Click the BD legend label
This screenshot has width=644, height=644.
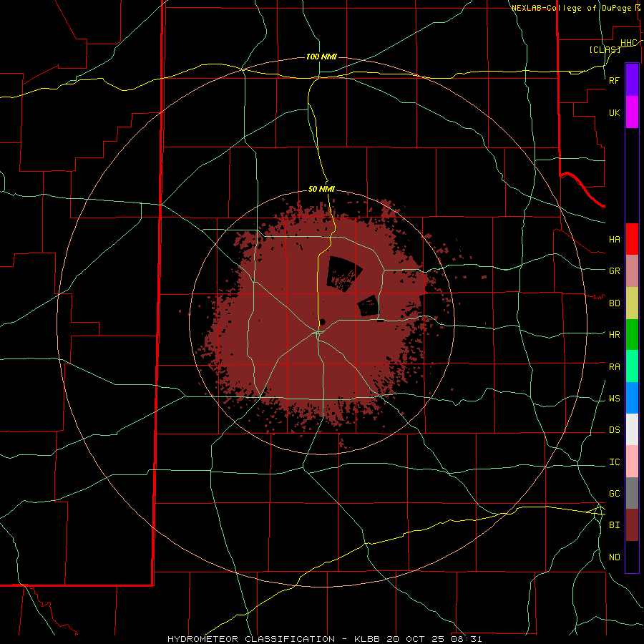pos(615,303)
